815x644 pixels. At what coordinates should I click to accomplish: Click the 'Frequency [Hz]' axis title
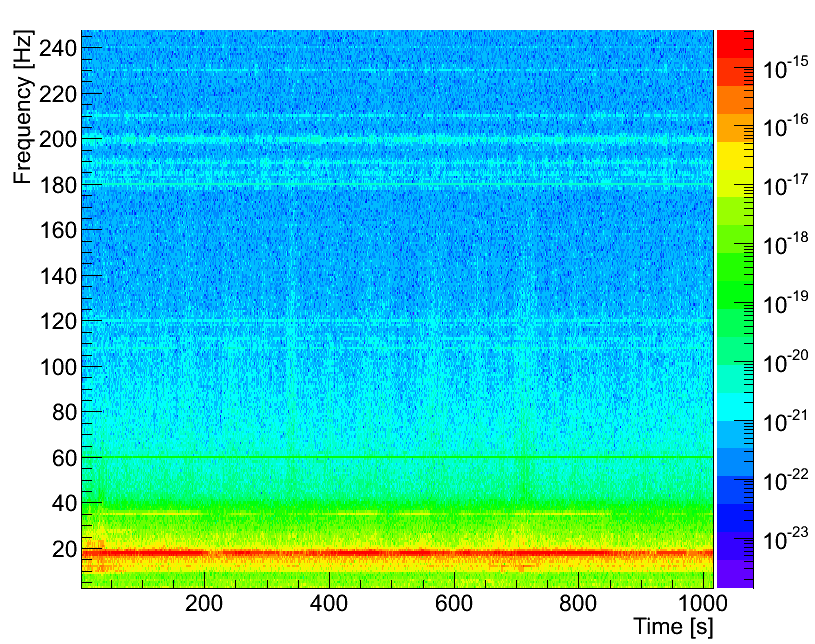coord(23,107)
